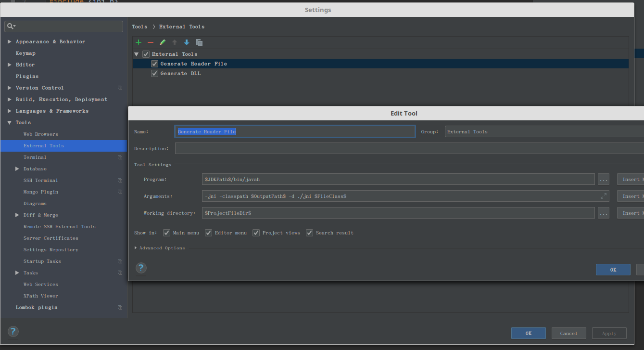Screen dimensions: 644x350
Task: Click Cancel in Settings window
Action: coord(568,333)
